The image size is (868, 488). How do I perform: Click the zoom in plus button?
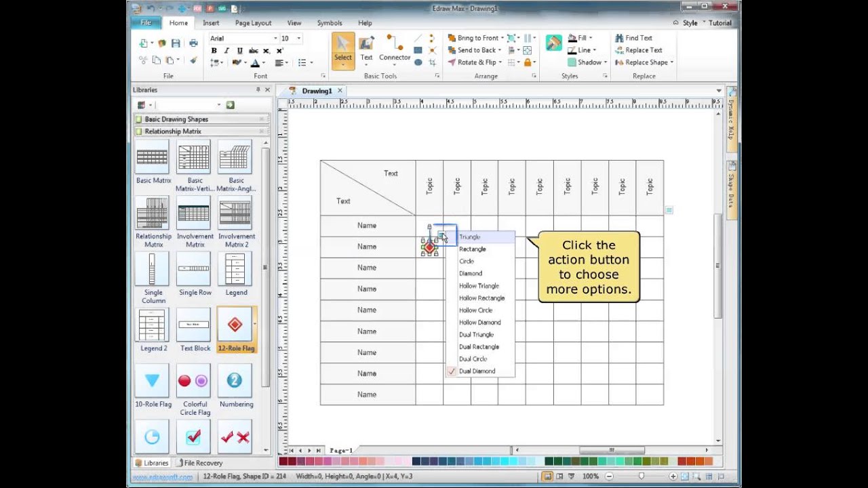tap(673, 476)
